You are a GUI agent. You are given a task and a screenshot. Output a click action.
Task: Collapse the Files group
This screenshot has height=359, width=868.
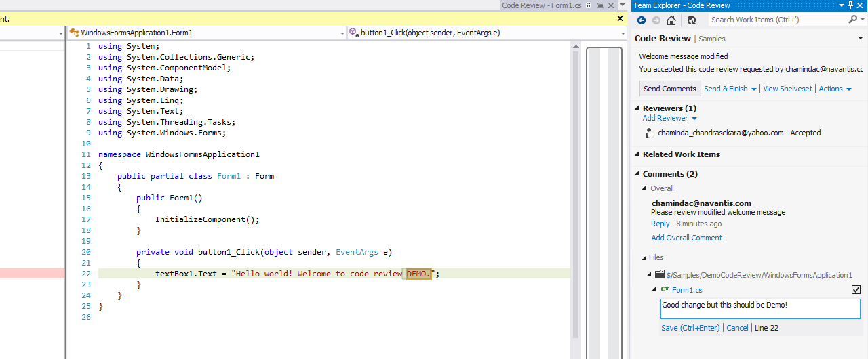[x=645, y=257]
